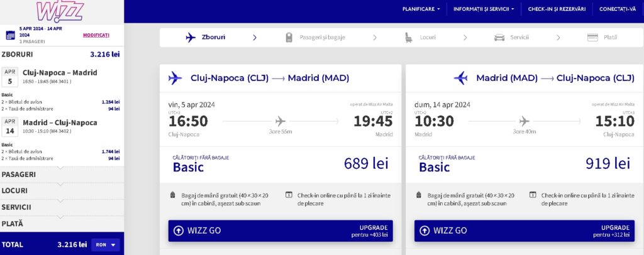Upgrade Madrid return flight to WIZZ GO
644x255 pixels.
pos(525,231)
